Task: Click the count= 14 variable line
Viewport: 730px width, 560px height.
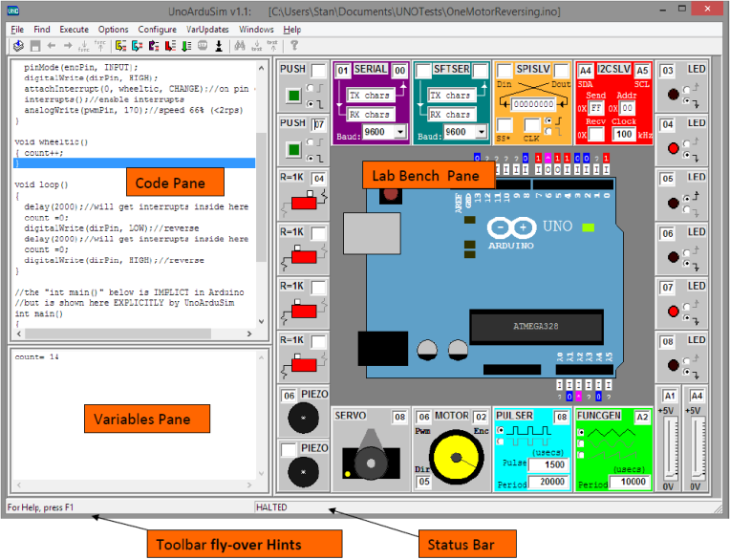Action: click(x=36, y=357)
